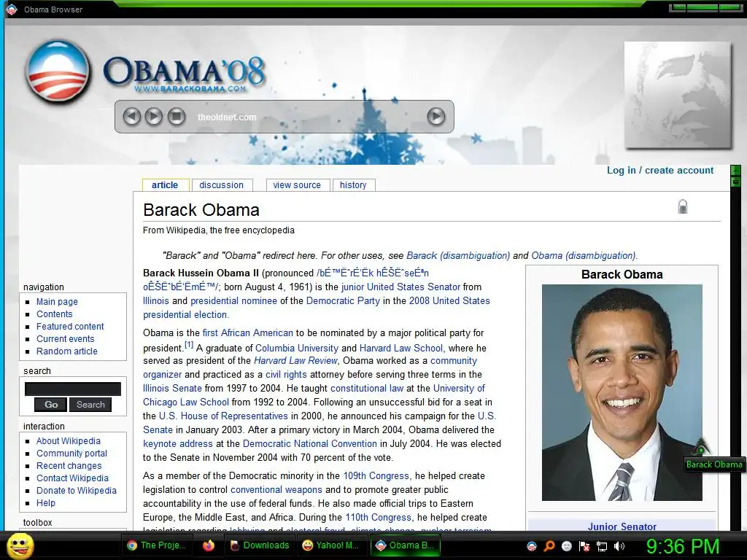The height and width of the screenshot is (560, 747).
Task: Click the Obama Browser taskbar button
Action: point(405,545)
